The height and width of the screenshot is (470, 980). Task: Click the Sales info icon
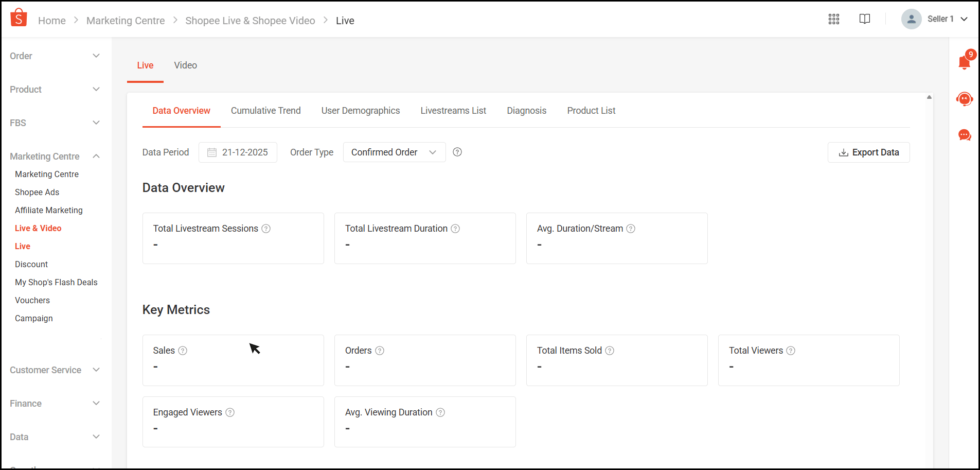tap(183, 351)
